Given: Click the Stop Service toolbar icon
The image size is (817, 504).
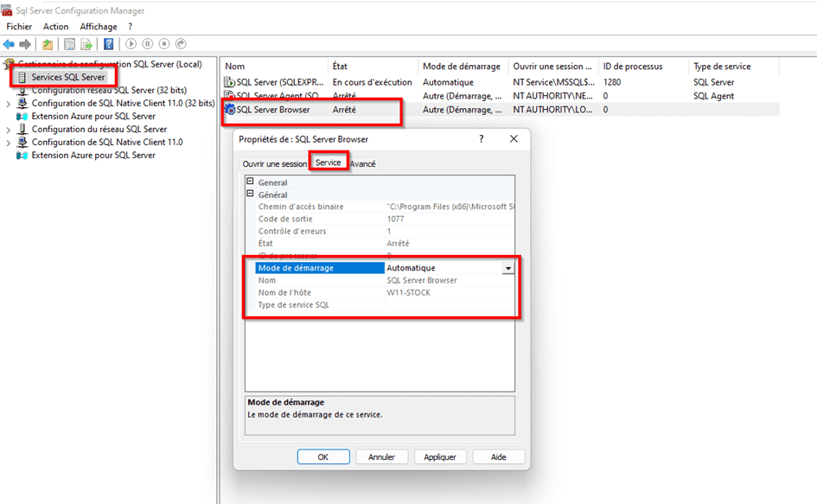Looking at the screenshot, I should coord(164,44).
